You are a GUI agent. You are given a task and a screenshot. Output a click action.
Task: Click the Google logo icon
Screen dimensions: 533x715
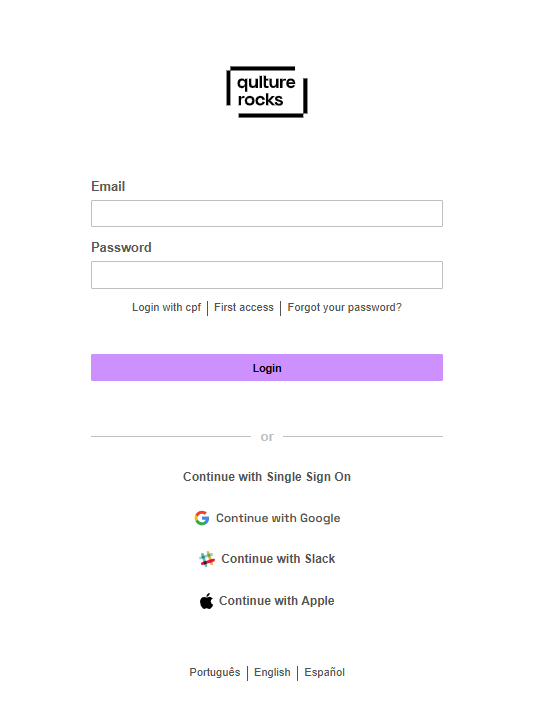[x=202, y=518]
